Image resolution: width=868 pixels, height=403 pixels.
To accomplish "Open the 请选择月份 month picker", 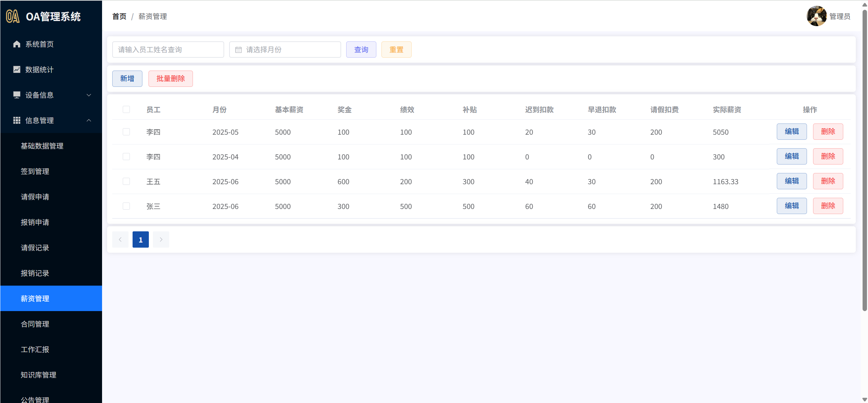I will coord(285,50).
